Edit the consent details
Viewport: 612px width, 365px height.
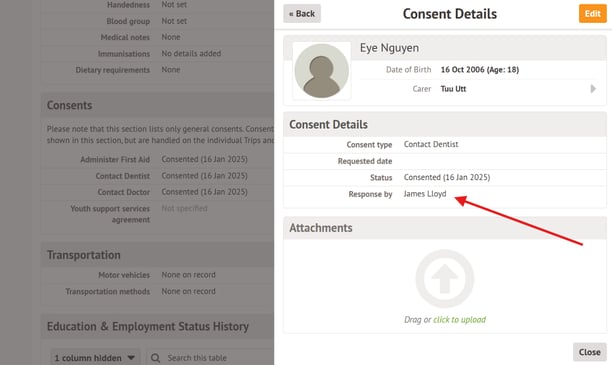tap(592, 14)
